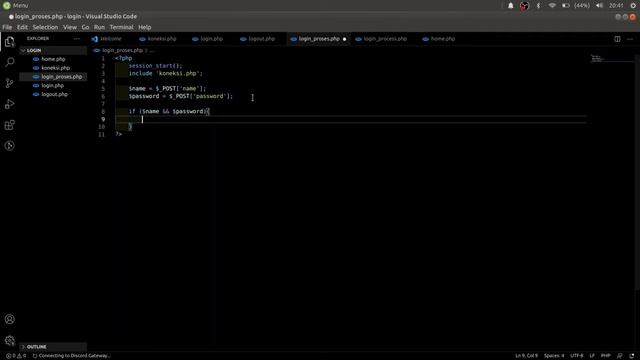Open the Run and Debug view

click(x=9, y=104)
